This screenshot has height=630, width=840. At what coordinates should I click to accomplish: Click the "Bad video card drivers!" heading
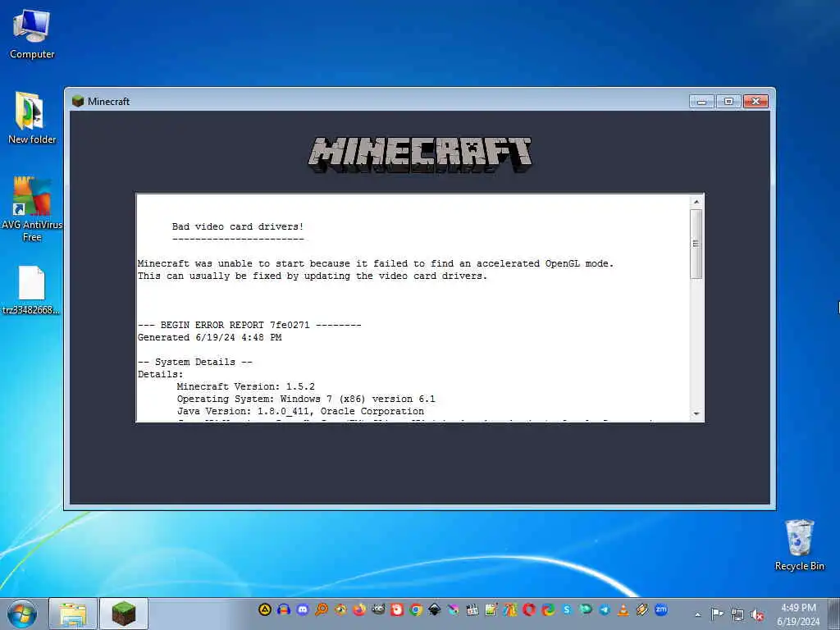pos(238,226)
